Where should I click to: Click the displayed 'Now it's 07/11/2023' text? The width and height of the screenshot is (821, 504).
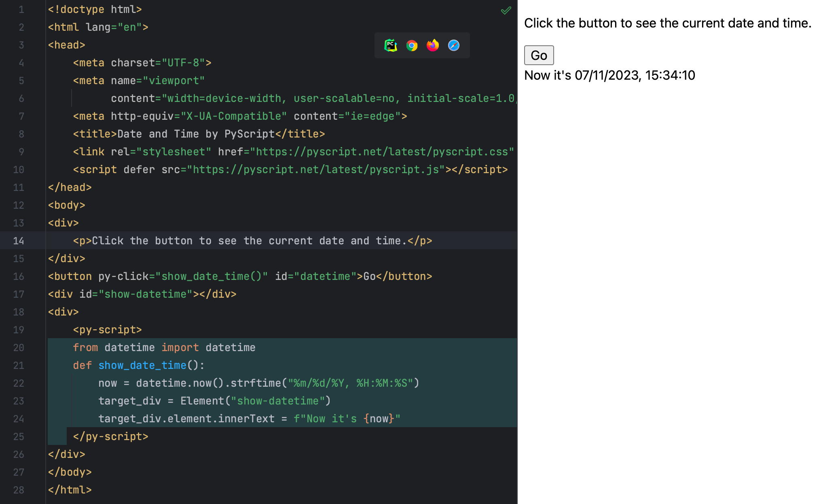coord(609,75)
